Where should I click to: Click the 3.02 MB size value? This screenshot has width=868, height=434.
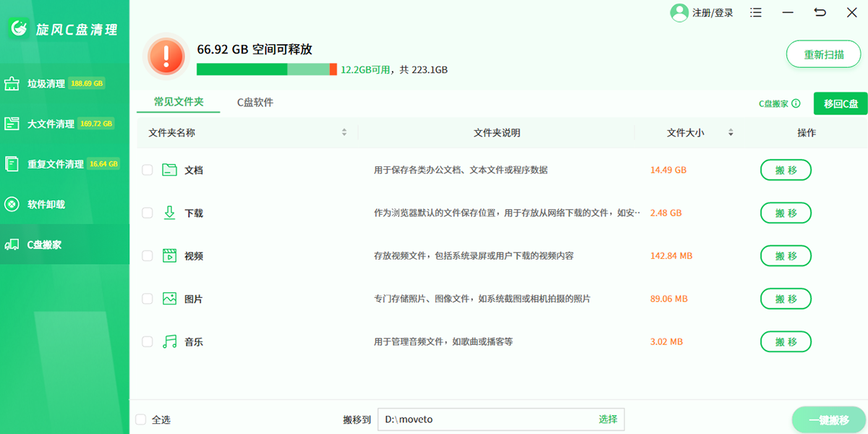point(665,341)
